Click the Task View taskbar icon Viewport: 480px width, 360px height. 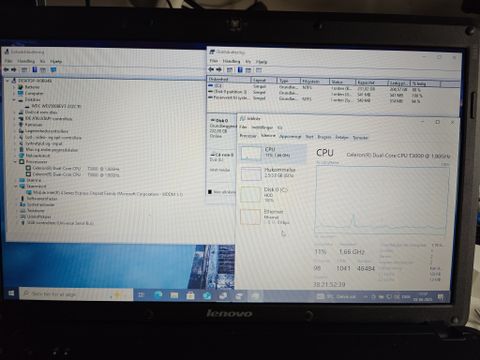(141, 295)
